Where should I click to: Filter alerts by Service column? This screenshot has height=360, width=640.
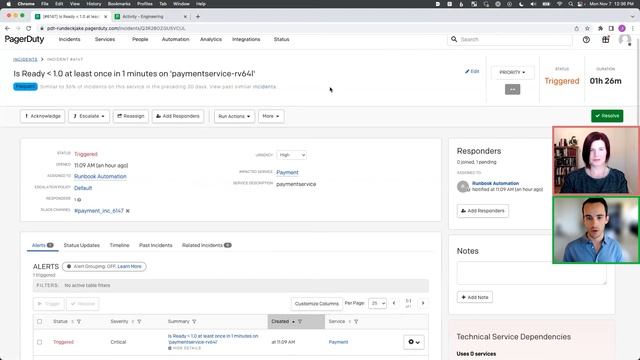(x=356, y=322)
